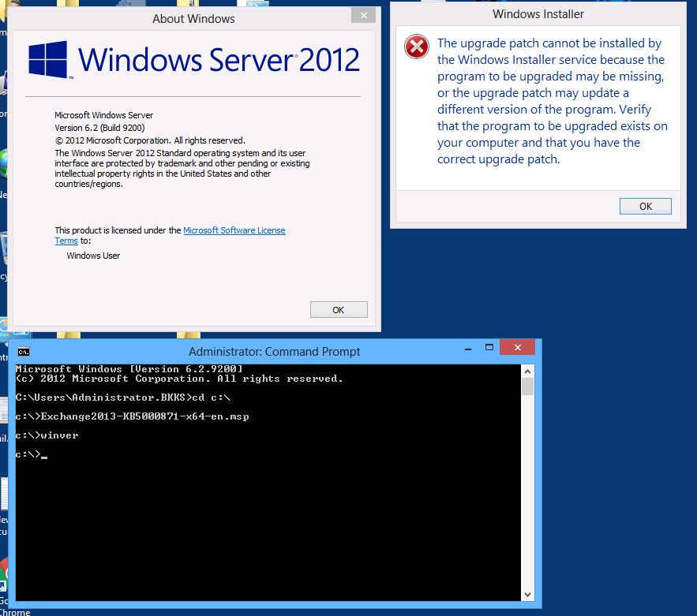Click the Command Prompt scrollbar up arrow
Image resolution: width=697 pixels, height=616 pixels.
527,371
